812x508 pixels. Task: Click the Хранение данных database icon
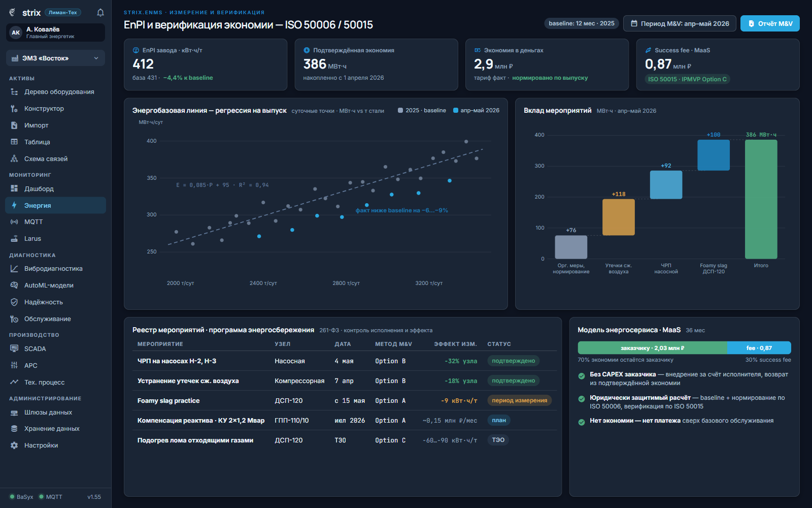click(x=14, y=429)
